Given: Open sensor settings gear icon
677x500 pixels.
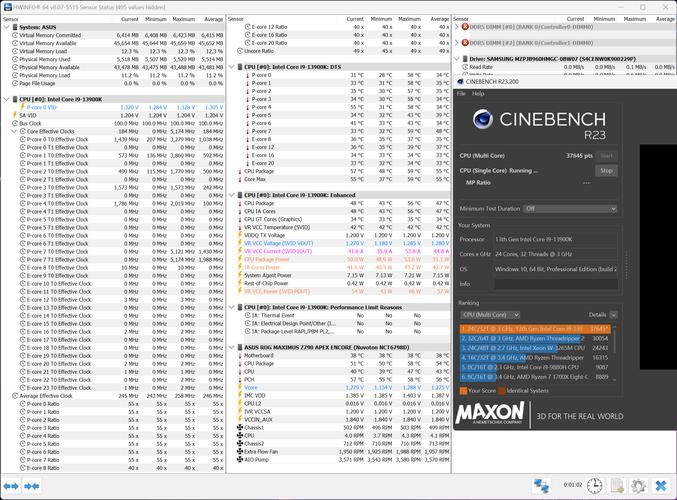Looking at the screenshot, I should coord(638,486).
